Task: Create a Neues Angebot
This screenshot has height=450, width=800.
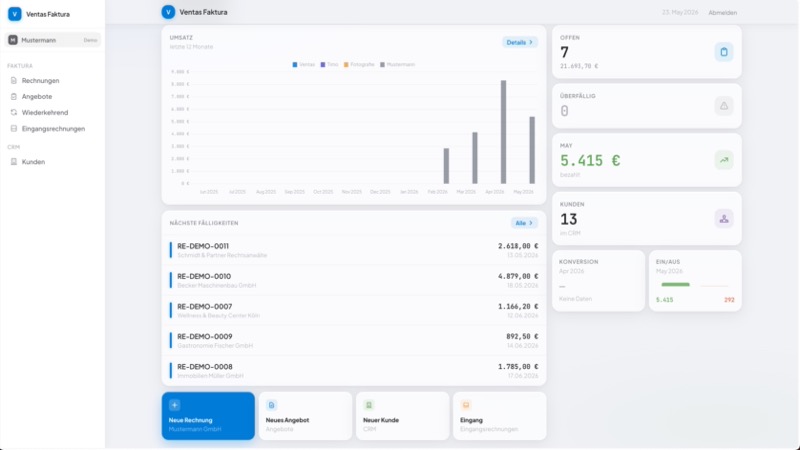Action: tap(305, 416)
